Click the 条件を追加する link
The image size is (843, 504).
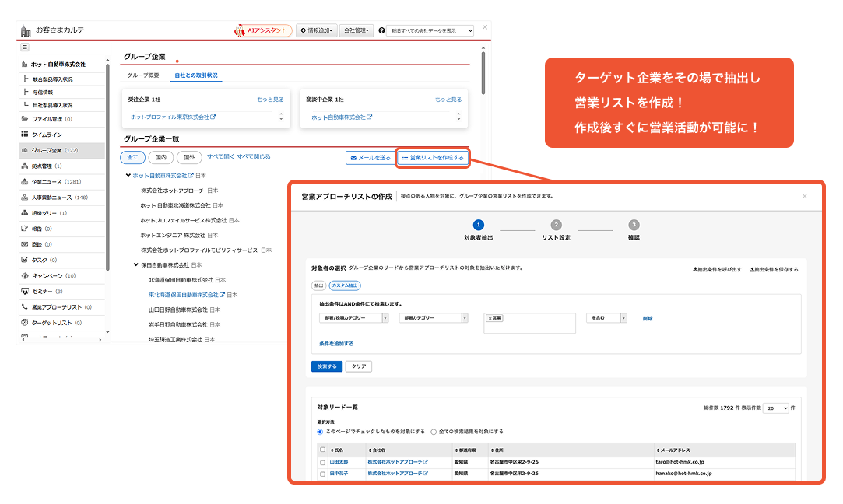(x=336, y=343)
